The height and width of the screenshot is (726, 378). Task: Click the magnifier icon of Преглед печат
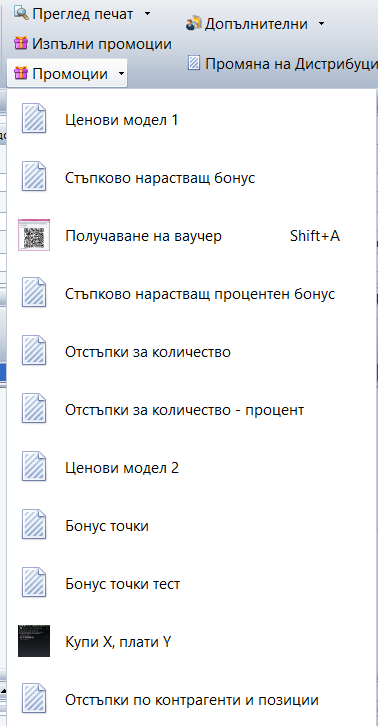[x=21, y=13]
